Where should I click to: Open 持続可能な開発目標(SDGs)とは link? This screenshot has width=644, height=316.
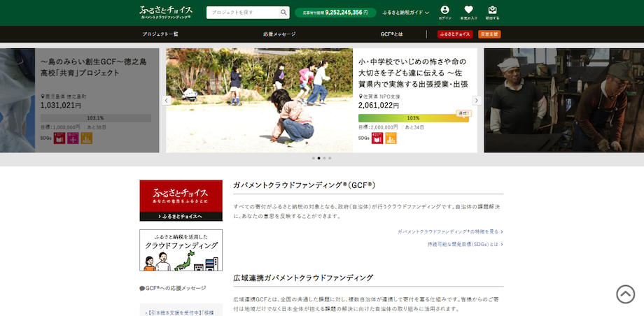pyautogui.click(x=465, y=244)
